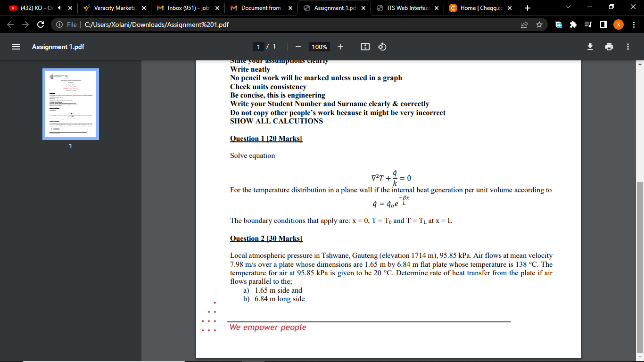The height and width of the screenshot is (362, 644).
Task: Click the zoom out minus icon
Action: click(298, 47)
